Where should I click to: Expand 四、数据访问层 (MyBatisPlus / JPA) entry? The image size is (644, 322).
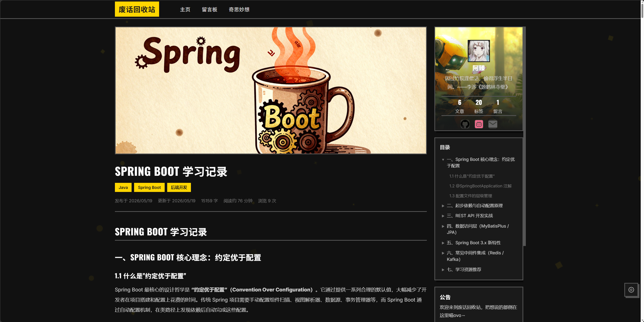(x=443, y=226)
